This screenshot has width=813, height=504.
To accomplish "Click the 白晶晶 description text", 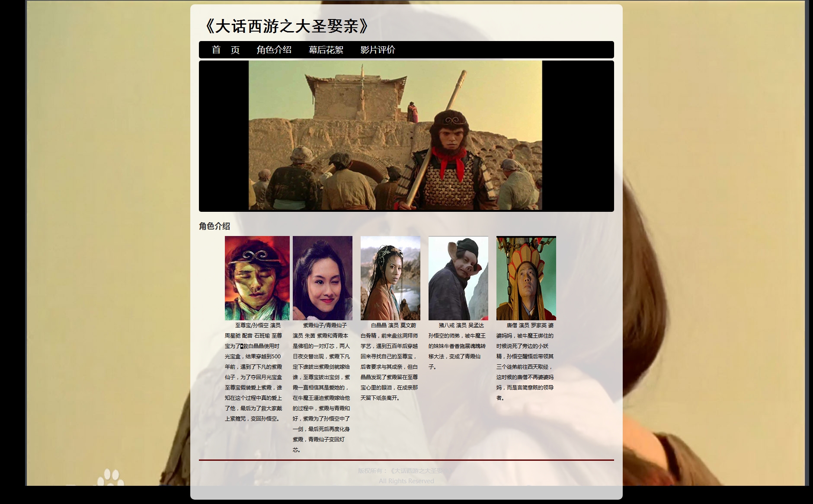I will 389,361.
